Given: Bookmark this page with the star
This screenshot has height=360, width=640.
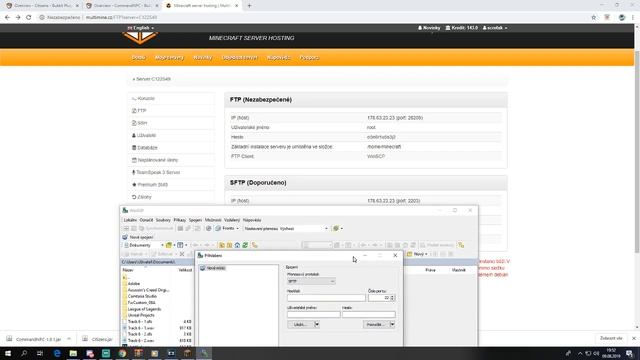Looking at the screenshot, I should (x=593, y=18).
